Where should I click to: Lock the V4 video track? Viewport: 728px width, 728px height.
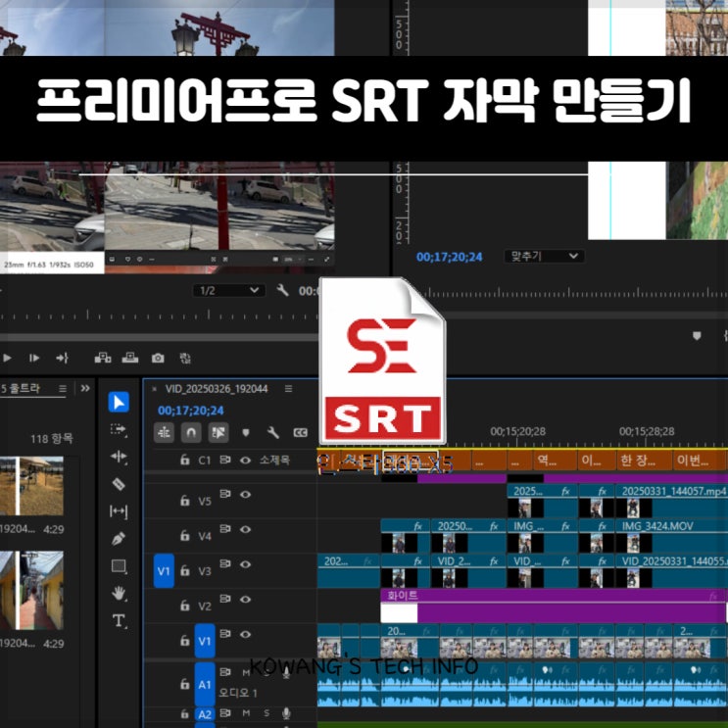click(x=185, y=535)
